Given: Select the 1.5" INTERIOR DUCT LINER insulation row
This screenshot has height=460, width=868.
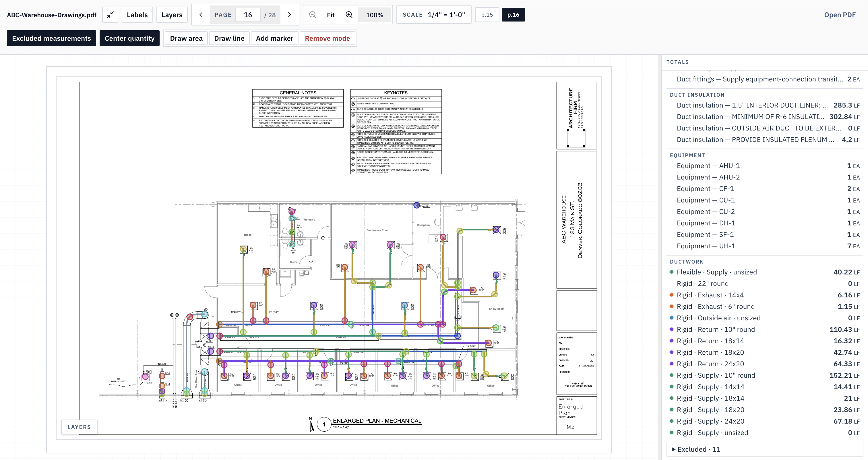Looking at the screenshot, I should tap(765, 106).
